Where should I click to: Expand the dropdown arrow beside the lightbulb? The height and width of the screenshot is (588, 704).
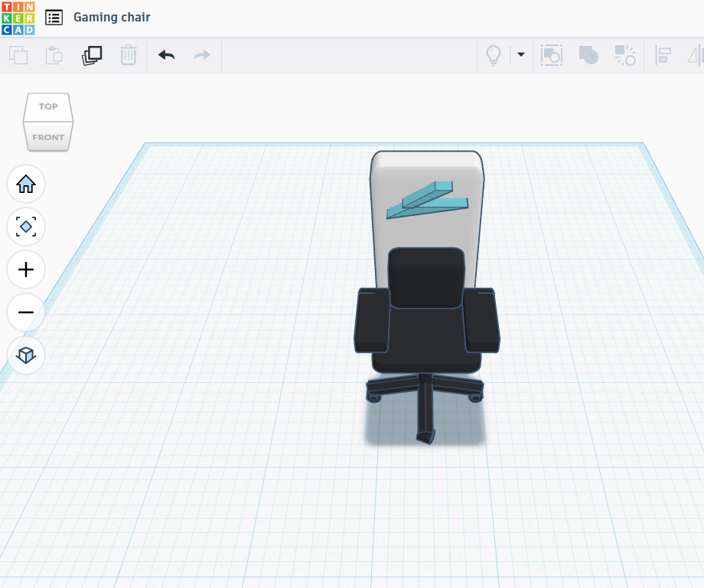[x=521, y=54]
